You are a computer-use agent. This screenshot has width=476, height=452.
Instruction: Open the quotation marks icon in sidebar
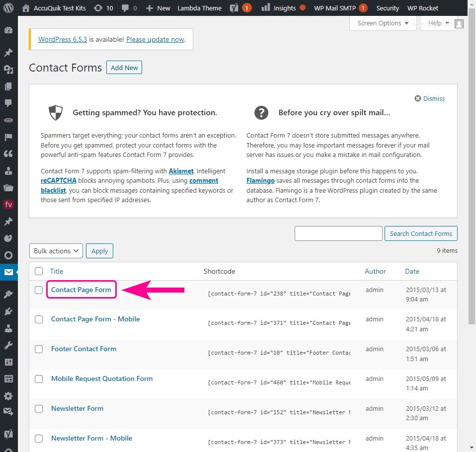coord(8,153)
